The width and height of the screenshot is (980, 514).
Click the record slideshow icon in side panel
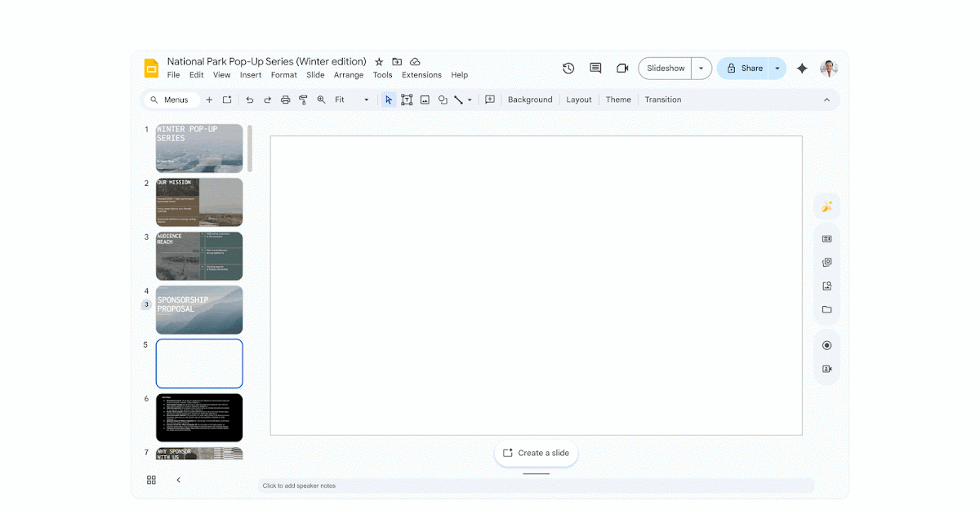click(826, 345)
